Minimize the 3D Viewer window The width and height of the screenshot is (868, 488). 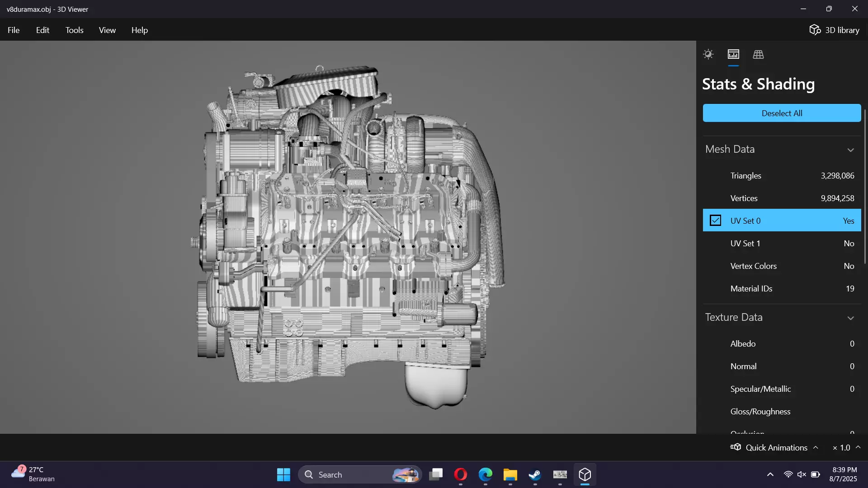803,9
